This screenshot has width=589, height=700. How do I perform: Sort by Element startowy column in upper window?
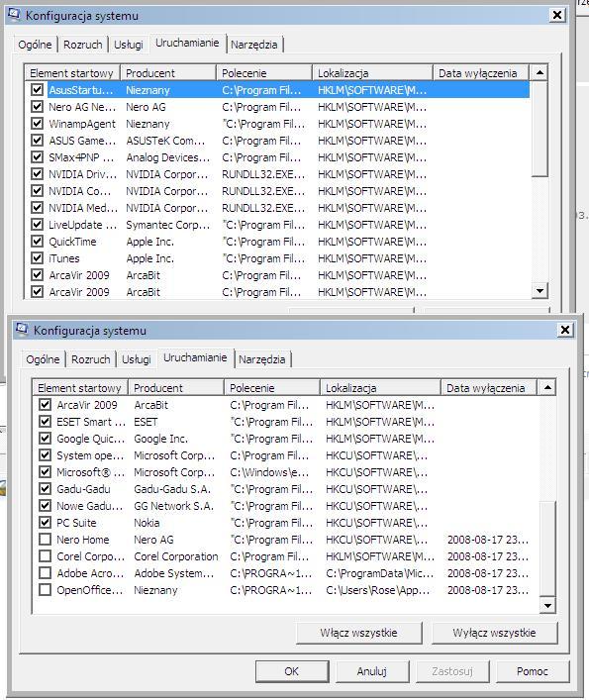(x=72, y=72)
